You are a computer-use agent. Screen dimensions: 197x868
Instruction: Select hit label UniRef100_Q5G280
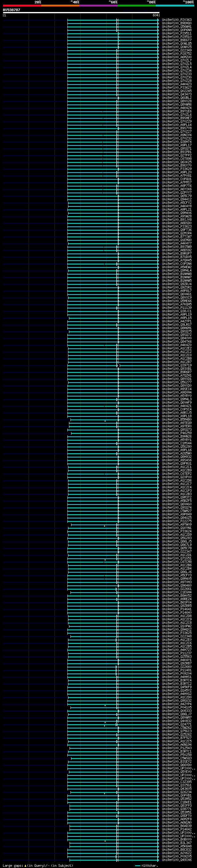(x=177, y=446)
